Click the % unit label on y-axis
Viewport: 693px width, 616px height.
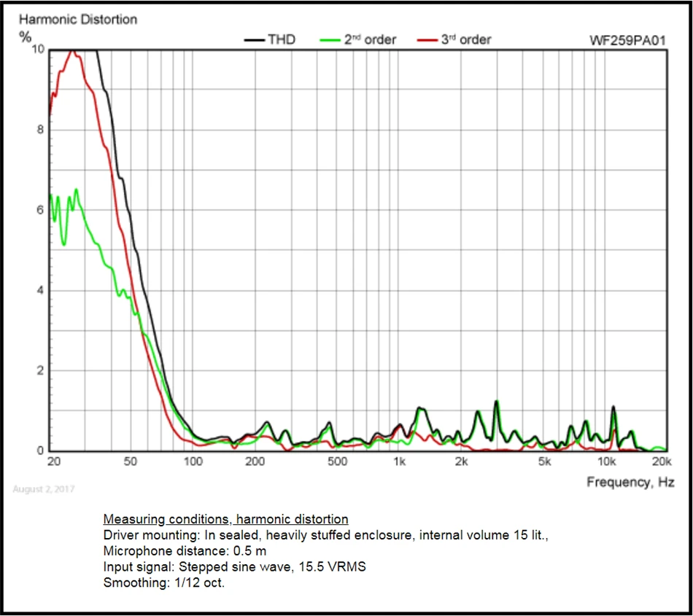coord(26,36)
